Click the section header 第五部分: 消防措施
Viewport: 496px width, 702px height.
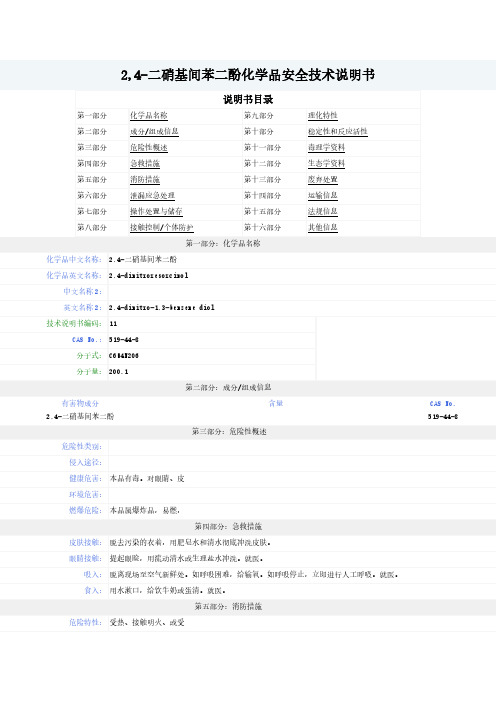tap(228, 607)
